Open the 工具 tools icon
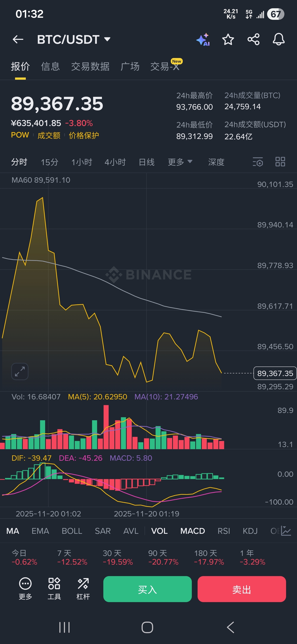 54,588
